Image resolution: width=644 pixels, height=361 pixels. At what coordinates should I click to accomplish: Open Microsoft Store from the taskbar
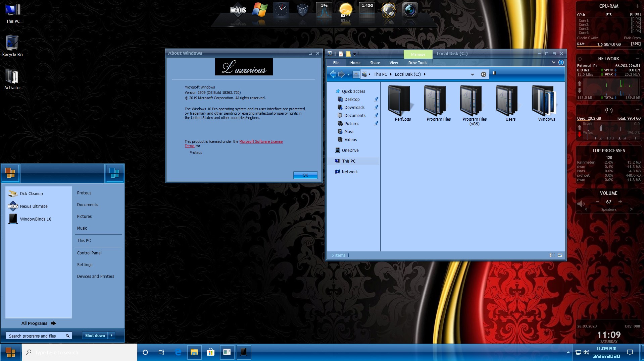pos(210,352)
